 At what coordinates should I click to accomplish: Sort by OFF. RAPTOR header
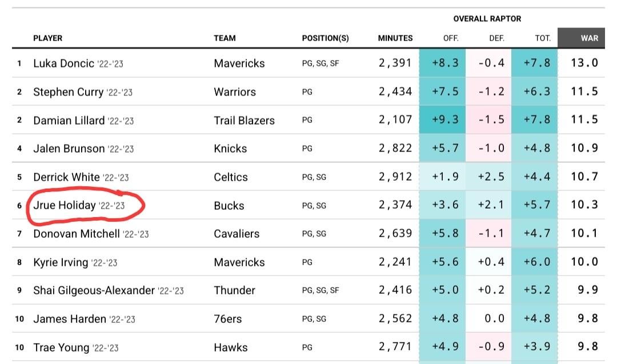click(451, 38)
